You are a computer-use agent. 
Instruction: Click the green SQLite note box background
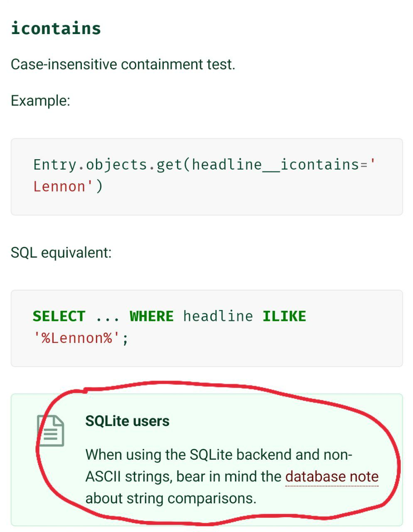pyautogui.click(x=206, y=460)
